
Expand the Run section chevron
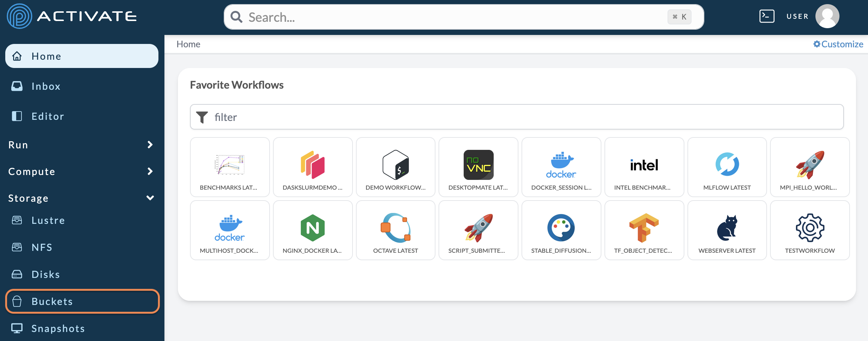(x=150, y=145)
